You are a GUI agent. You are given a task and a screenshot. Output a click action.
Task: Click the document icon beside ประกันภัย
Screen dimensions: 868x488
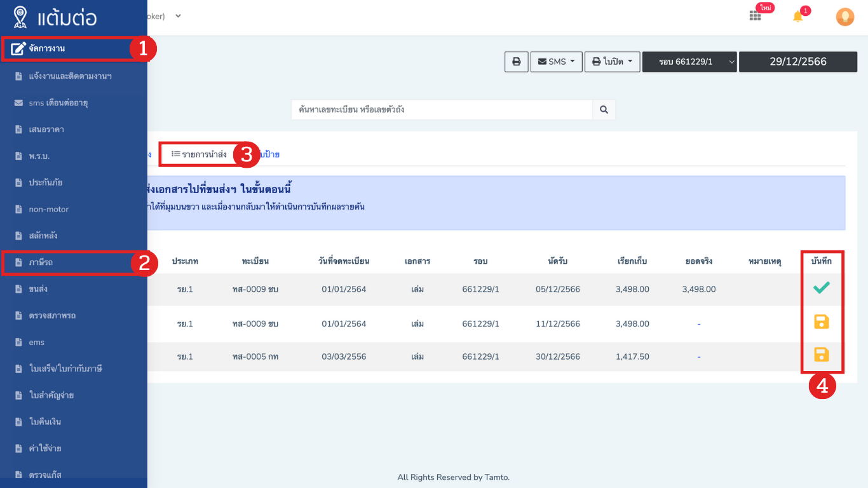pos(18,182)
